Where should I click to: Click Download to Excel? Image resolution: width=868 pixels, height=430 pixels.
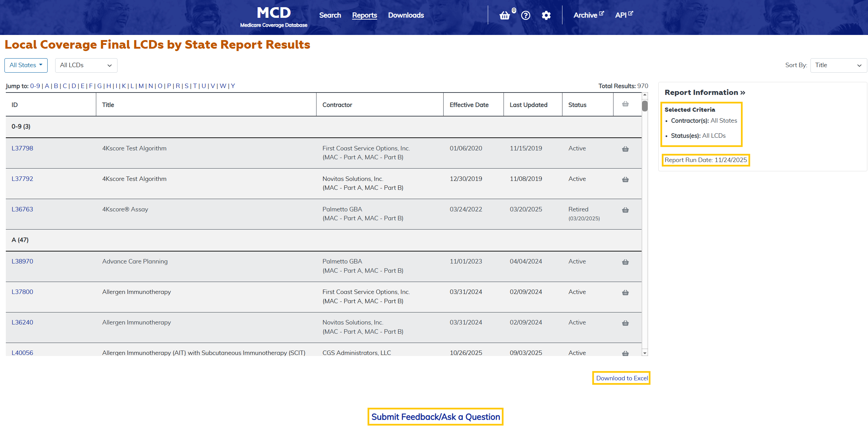click(x=621, y=378)
